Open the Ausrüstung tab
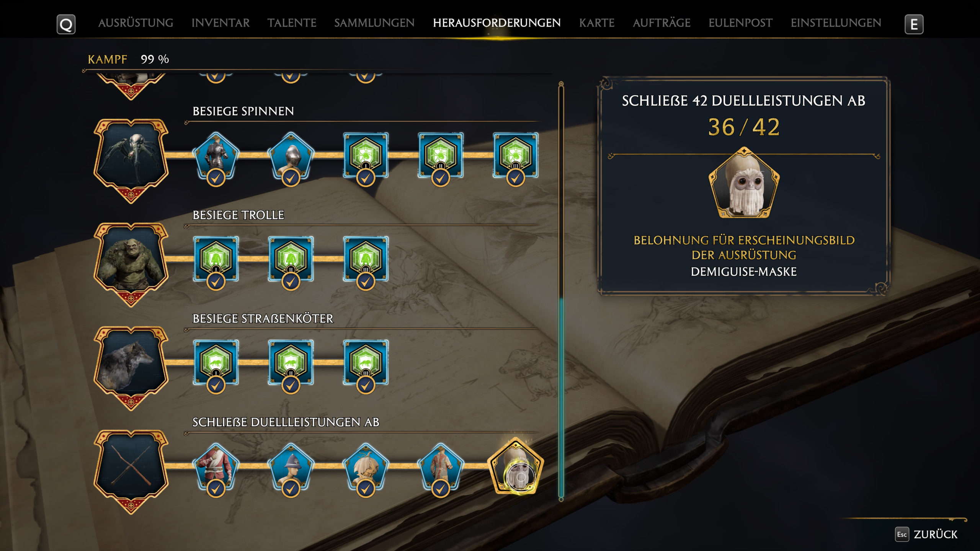This screenshot has width=980, height=551. tap(136, 23)
